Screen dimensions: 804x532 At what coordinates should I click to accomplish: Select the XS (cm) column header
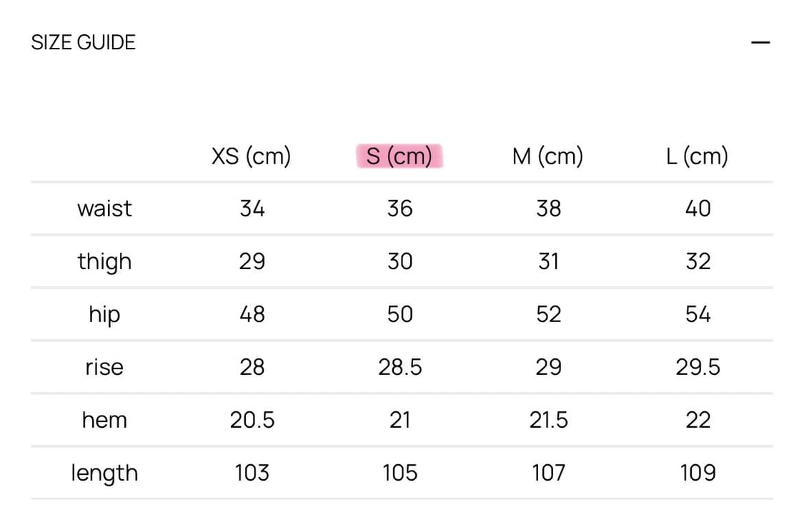(x=252, y=156)
